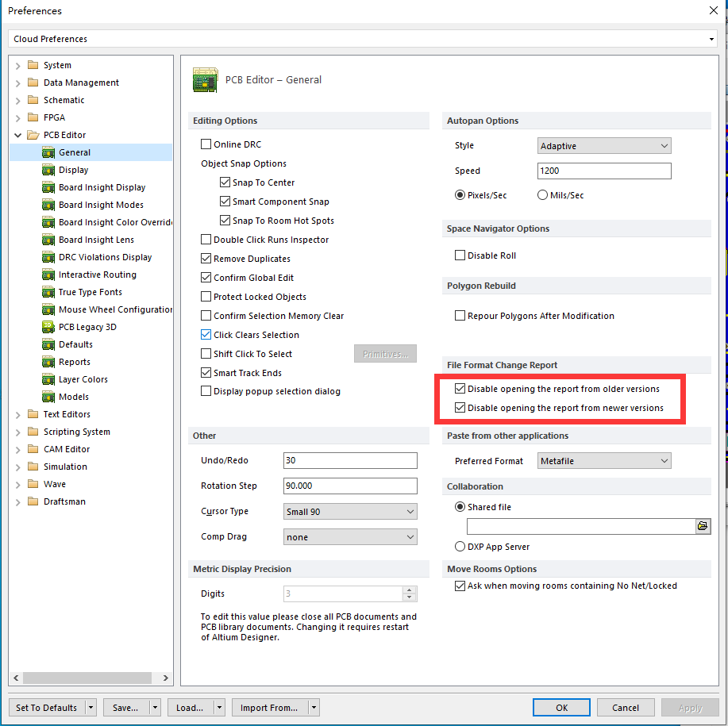Click the OK button
The image size is (728, 726).
tap(561, 708)
